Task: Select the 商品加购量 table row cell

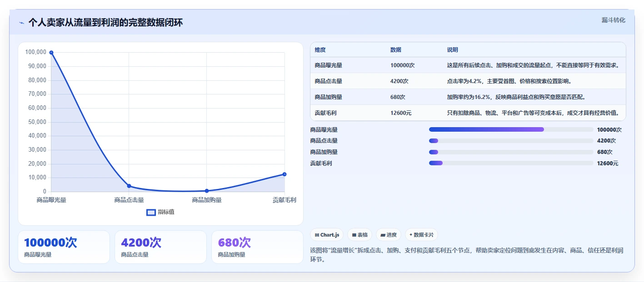Action: [329, 97]
